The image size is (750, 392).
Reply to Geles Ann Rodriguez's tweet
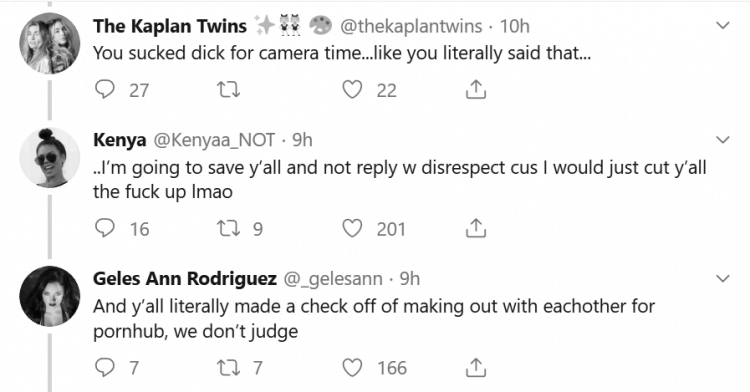tap(105, 367)
